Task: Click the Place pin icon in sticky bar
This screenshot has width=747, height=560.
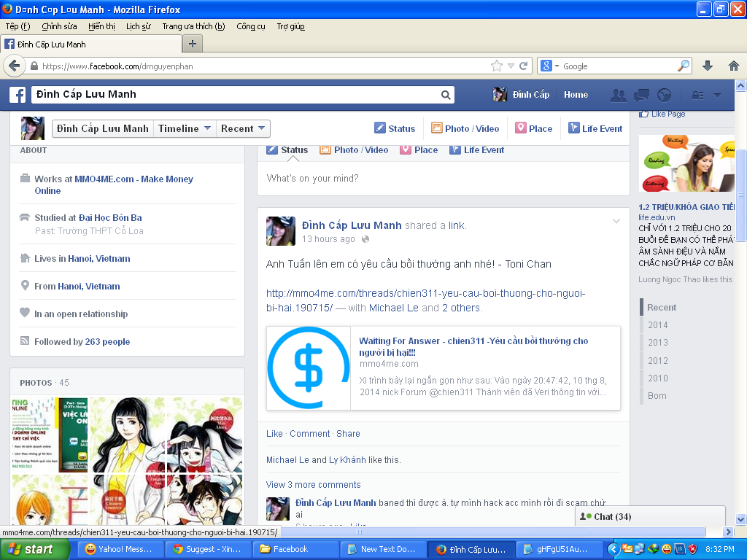Action: (521, 128)
